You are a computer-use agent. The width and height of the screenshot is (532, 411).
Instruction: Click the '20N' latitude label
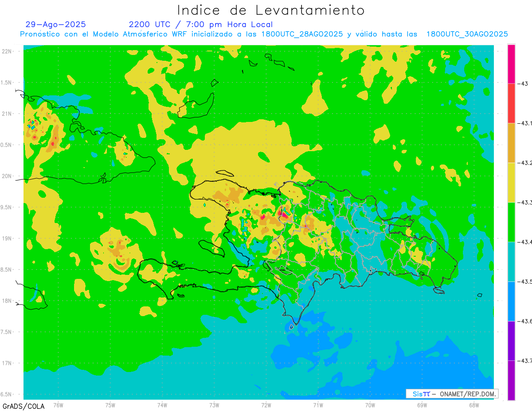point(7,176)
